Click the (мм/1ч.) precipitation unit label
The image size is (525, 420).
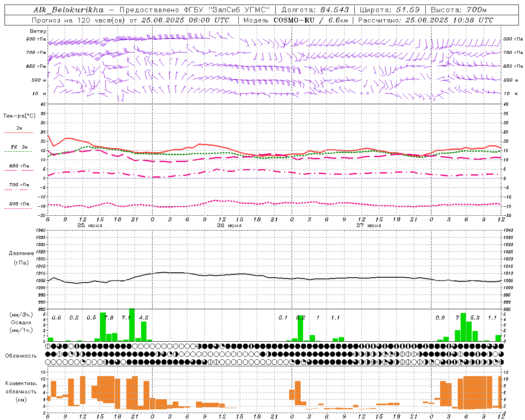(x=21, y=330)
